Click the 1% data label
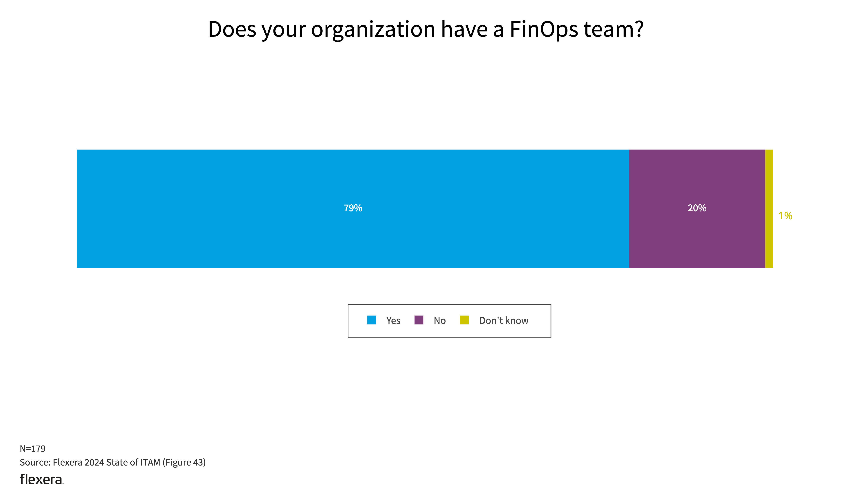 [786, 216]
